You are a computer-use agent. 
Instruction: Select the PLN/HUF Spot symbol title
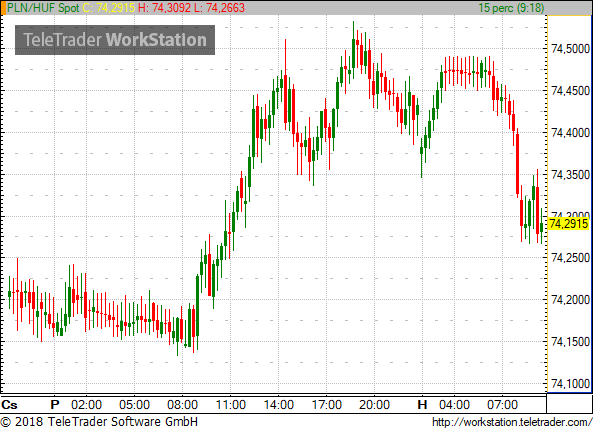43,8
